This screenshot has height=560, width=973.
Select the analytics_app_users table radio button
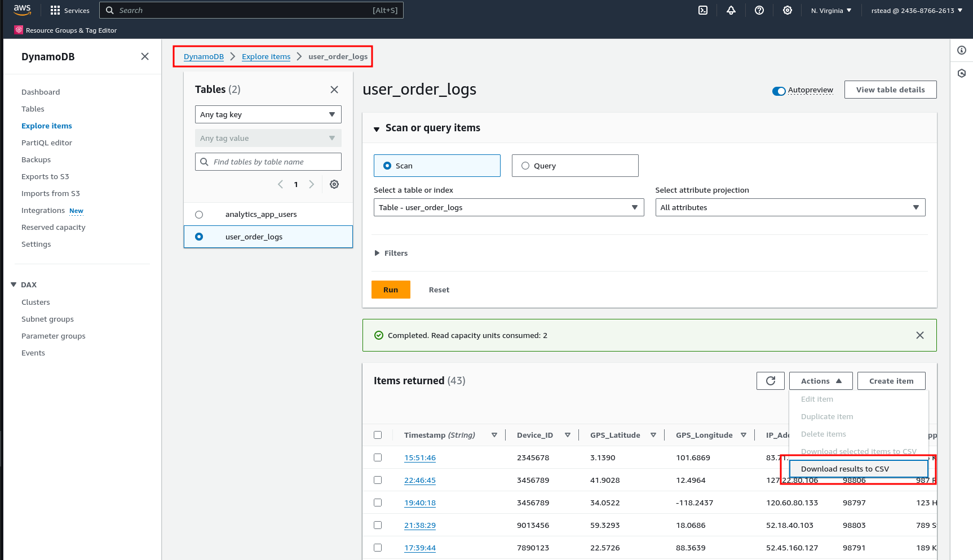click(199, 215)
